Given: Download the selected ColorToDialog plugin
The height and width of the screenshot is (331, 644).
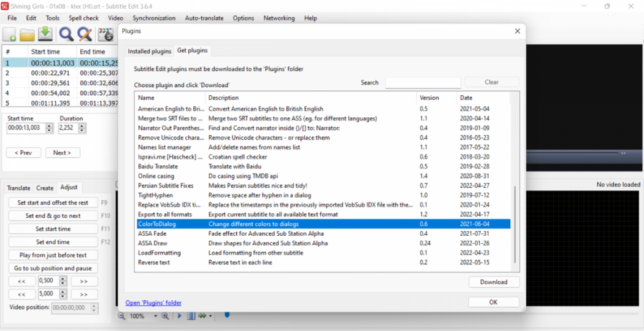Looking at the screenshot, I should [x=493, y=282].
